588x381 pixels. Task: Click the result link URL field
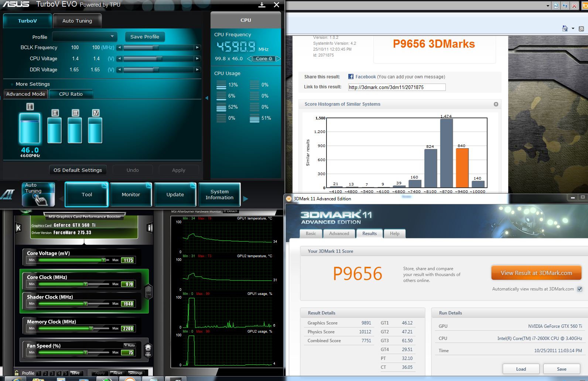tap(397, 87)
